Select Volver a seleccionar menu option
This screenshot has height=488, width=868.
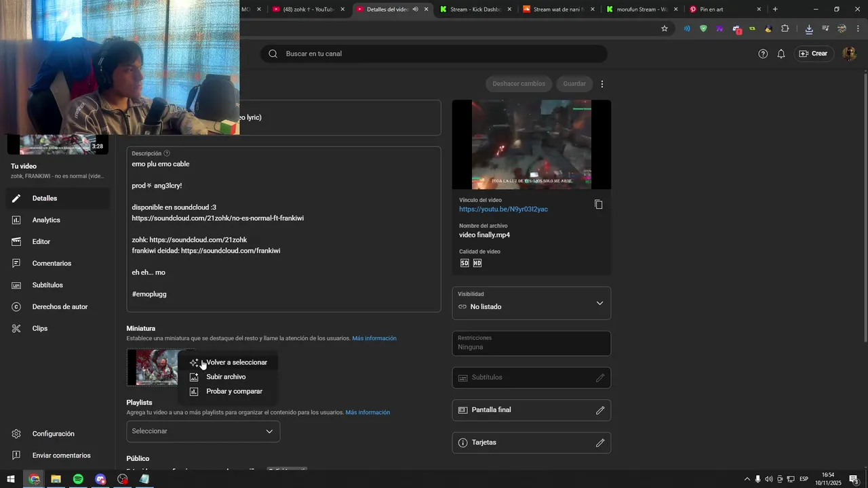coord(229,363)
